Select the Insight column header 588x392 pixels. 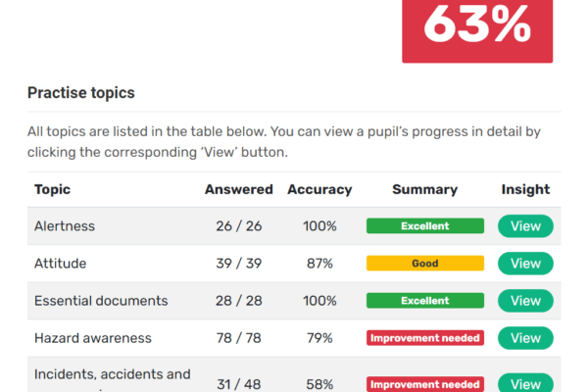pyautogui.click(x=525, y=189)
